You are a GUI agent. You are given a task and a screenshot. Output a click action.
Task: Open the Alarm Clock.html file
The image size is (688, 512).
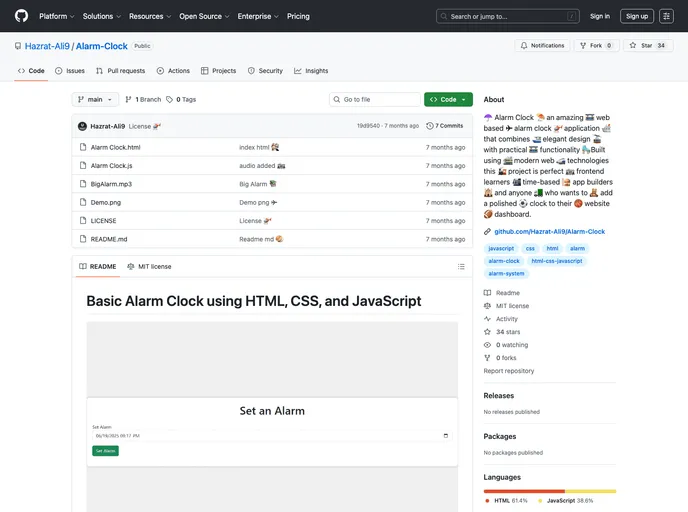click(115, 147)
